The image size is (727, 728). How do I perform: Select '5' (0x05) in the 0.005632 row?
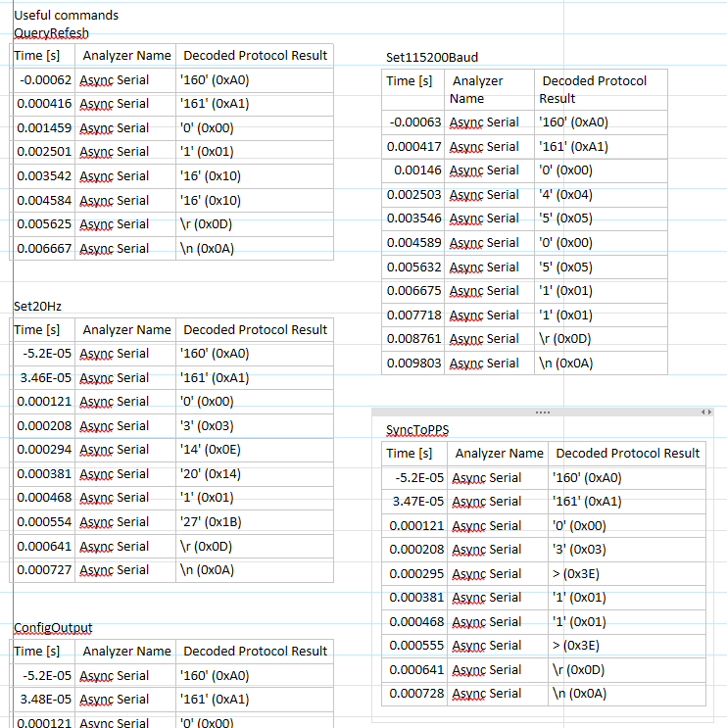pyautogui.click(x=565, y=267)
